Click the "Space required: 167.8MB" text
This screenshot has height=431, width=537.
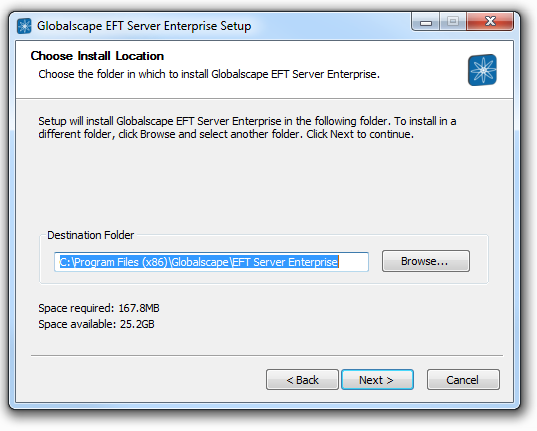coord(99,308)
